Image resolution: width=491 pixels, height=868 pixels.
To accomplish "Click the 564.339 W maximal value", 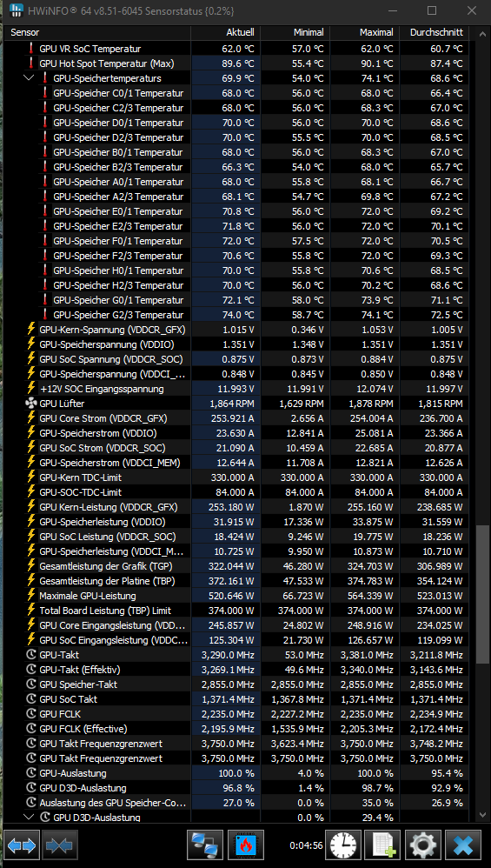I will coord(370,596).
